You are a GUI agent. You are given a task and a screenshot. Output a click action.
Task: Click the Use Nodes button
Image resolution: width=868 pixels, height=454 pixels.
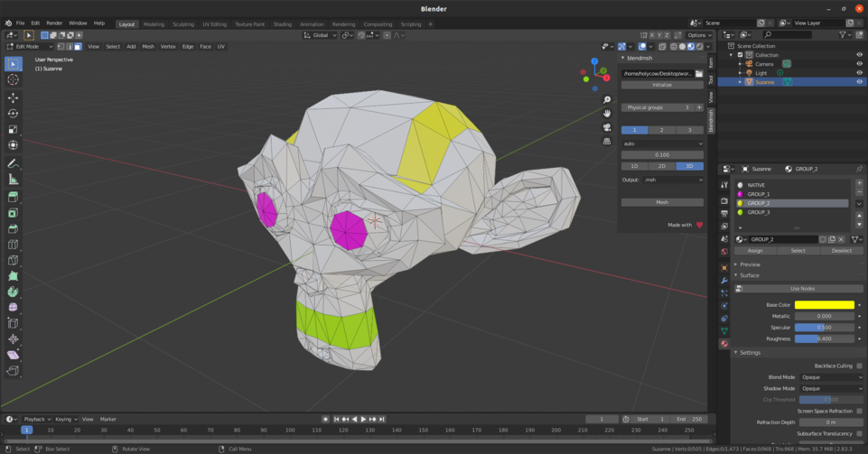point(802,289)
